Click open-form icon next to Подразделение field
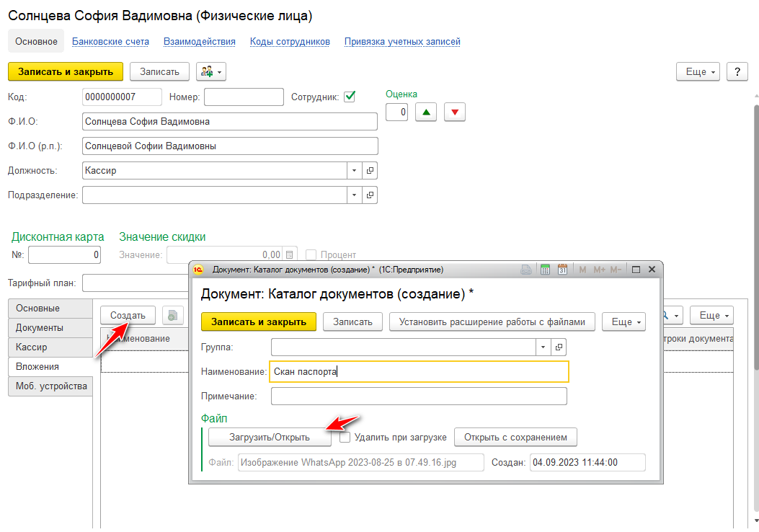Image resolution: width=759 pixels, height=532 pixels. click(x=370, y=195)
